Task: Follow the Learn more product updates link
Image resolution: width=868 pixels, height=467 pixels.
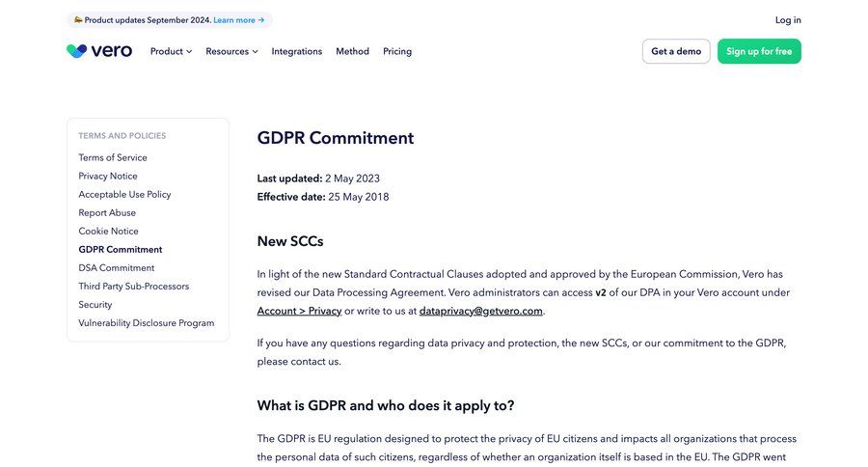Action: [238, 20]
